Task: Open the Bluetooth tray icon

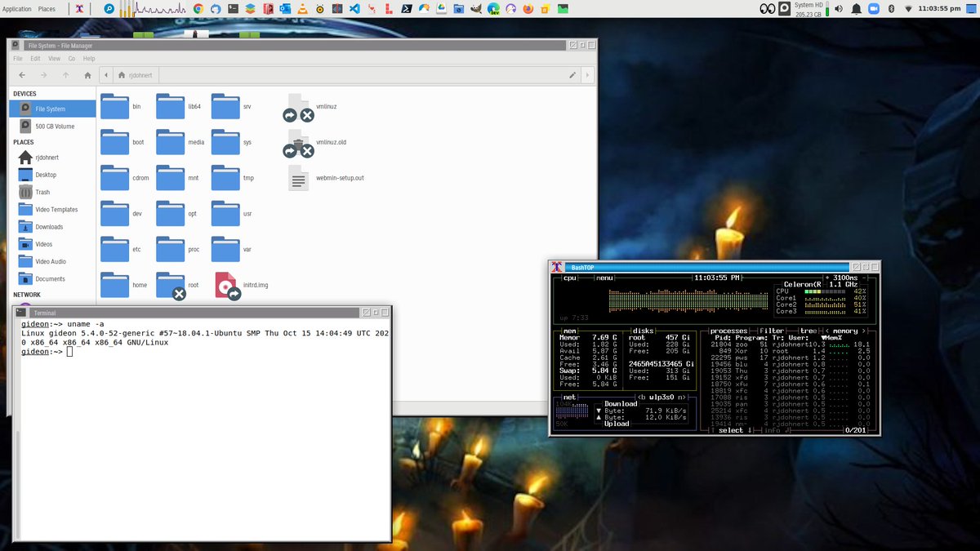Action: (891, 9)
